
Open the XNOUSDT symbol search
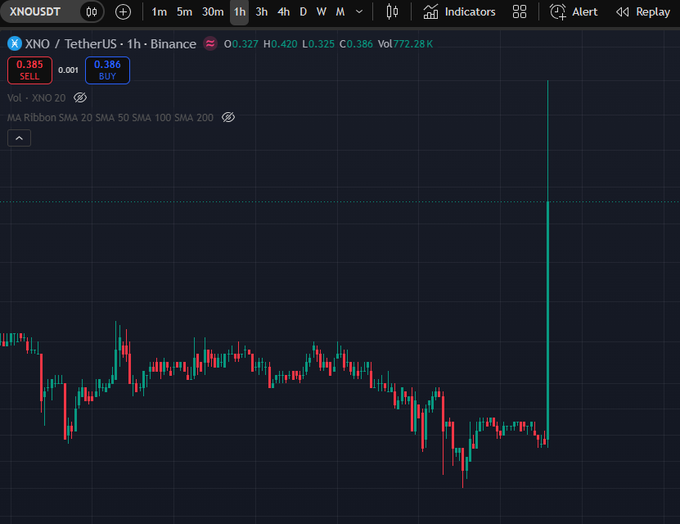[x=35, y=12]
